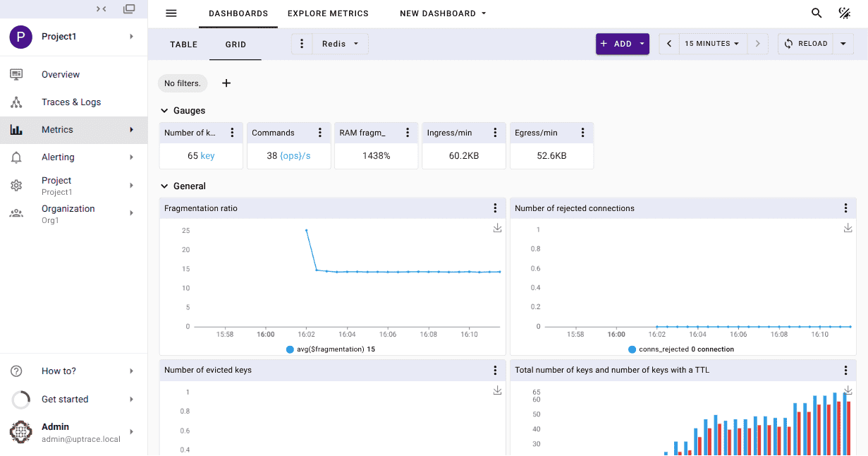Go to the previous time period

tap(669, 44)
